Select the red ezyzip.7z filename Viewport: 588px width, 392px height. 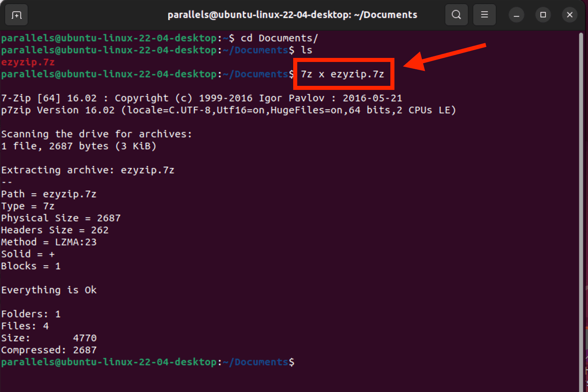tap(28, 62)
